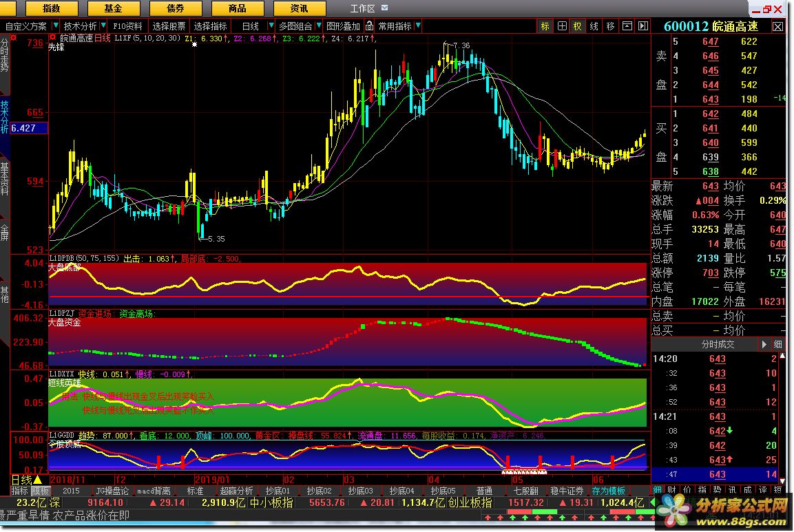Click the 细 button next to 分时成交
The image size is (794, 532).
[x=777, y=344]
